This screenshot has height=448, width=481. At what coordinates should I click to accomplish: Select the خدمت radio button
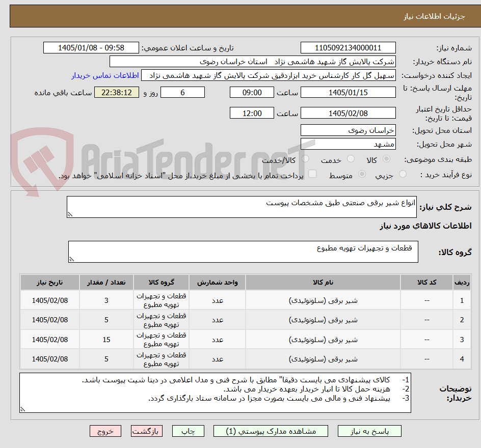pos(351,159)
